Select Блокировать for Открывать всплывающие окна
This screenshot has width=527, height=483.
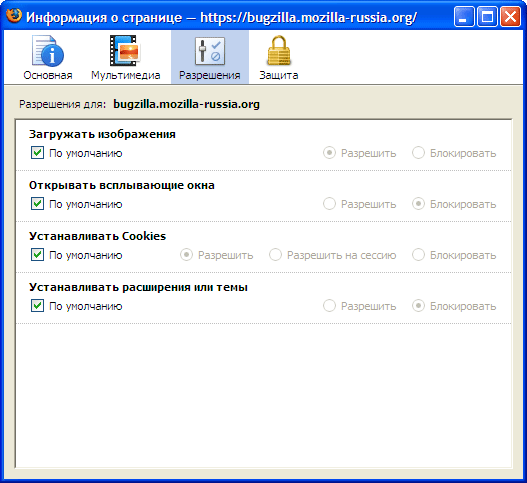click(x=418, y=204)
